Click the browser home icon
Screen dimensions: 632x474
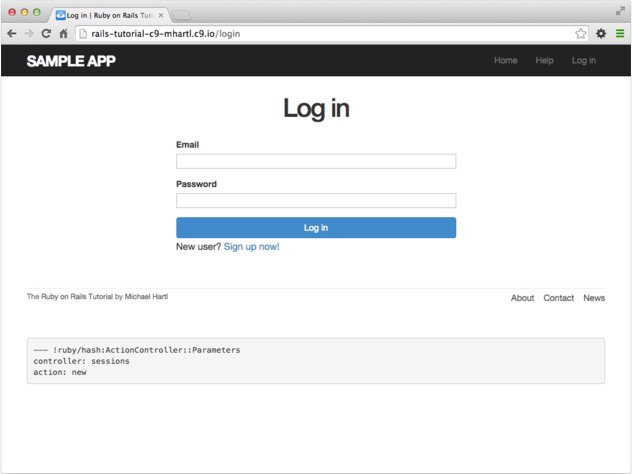click(63, 33)
